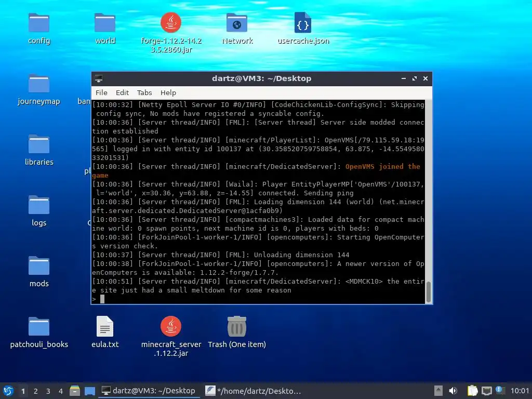Click the show desktop taskbar icon
This screenshot has height=399, width=532.
[89, 391]
